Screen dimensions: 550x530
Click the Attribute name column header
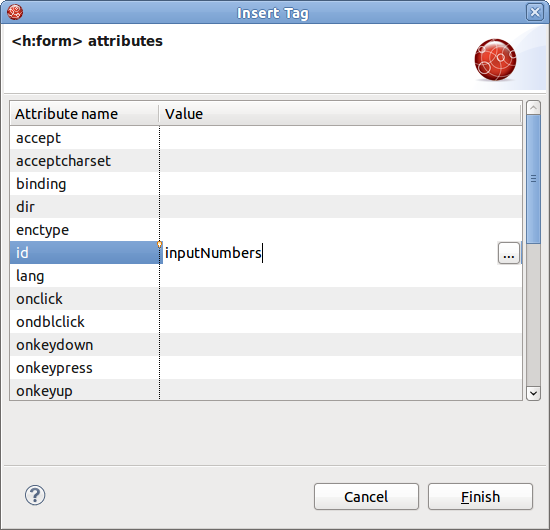pos(84,114)
